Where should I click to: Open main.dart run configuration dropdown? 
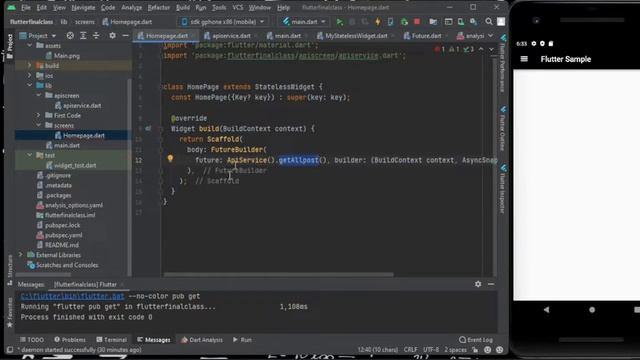[305, 22]
